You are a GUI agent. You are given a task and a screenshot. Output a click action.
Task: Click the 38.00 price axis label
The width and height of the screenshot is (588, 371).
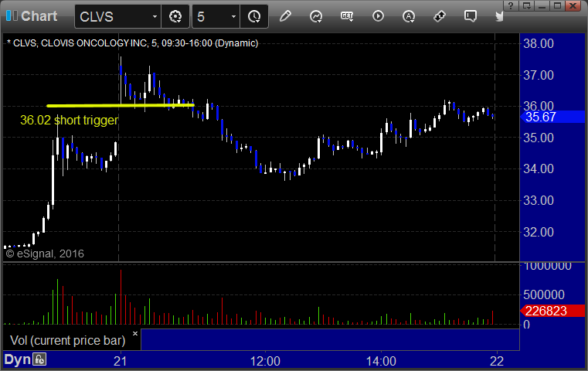(539, 43)
